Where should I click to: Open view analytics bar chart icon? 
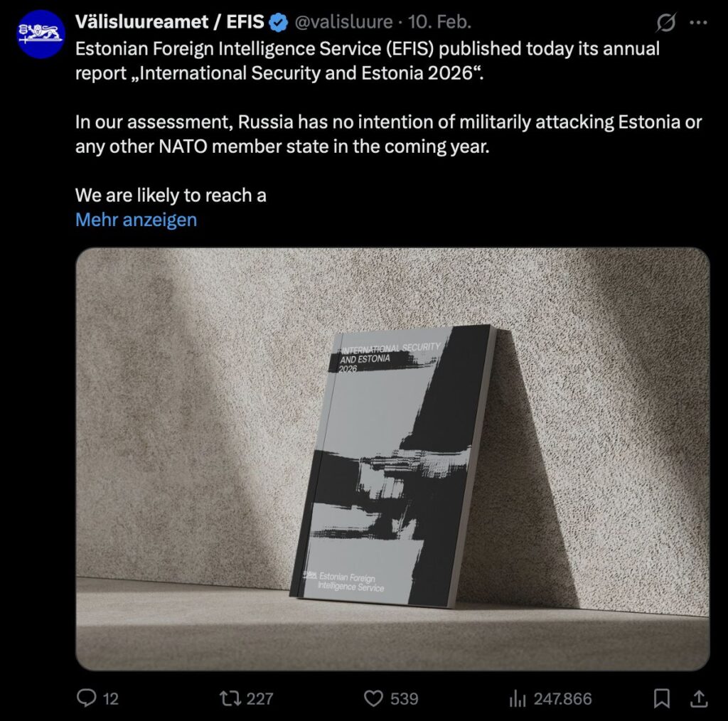(518, 698)
